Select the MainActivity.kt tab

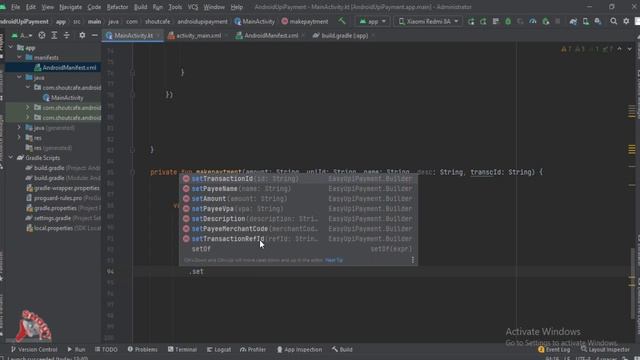pyautogui.click(x=133, y=36)
